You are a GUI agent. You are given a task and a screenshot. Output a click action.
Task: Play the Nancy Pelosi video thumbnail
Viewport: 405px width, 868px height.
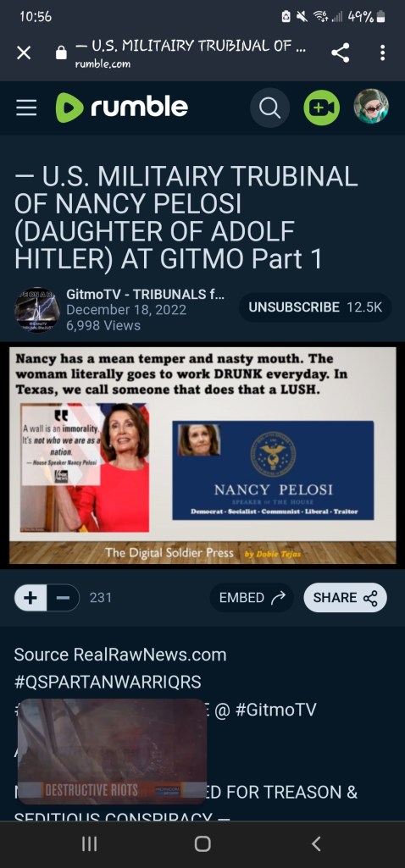click(x=202, y=456)
